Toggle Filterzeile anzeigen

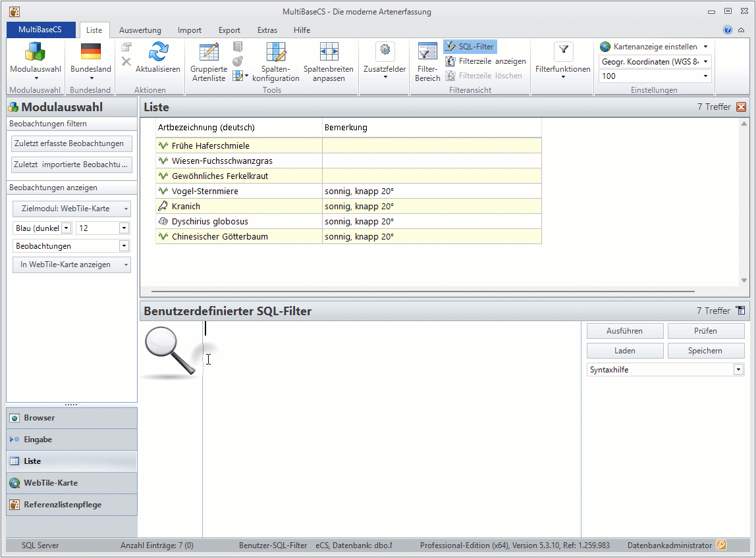click(x=485, y=61)
